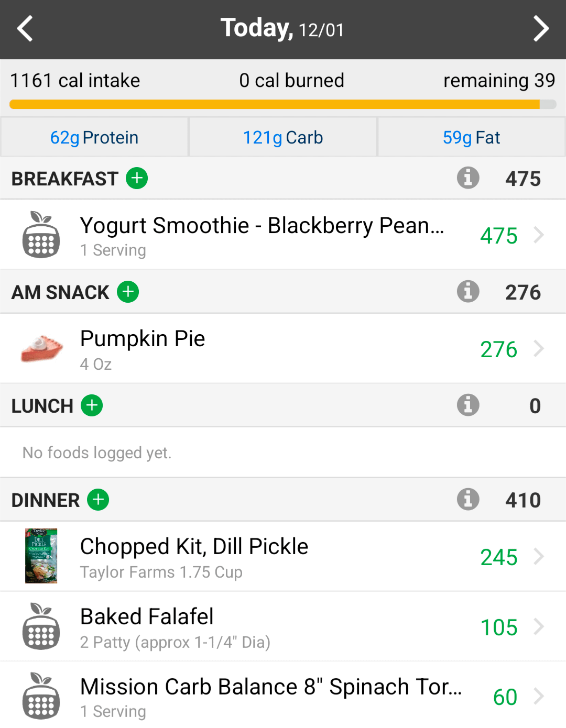Image resolution: width=566 pixels, height=728 pixels.
Task: Click the calorie intake progress bar
Action: pyautogui.click(x=283, y=104)
